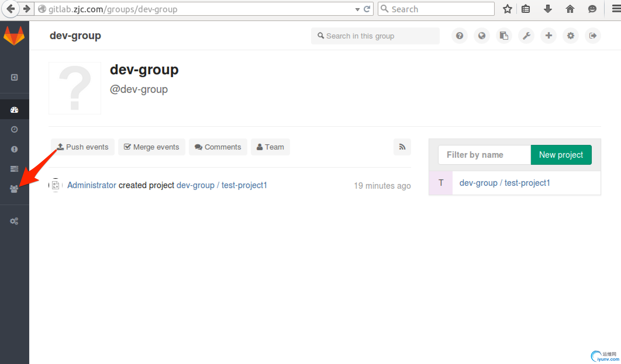This screenshot has width=621, height=364.
Task: Click the T project avatar tile
Action: point(441,183)
